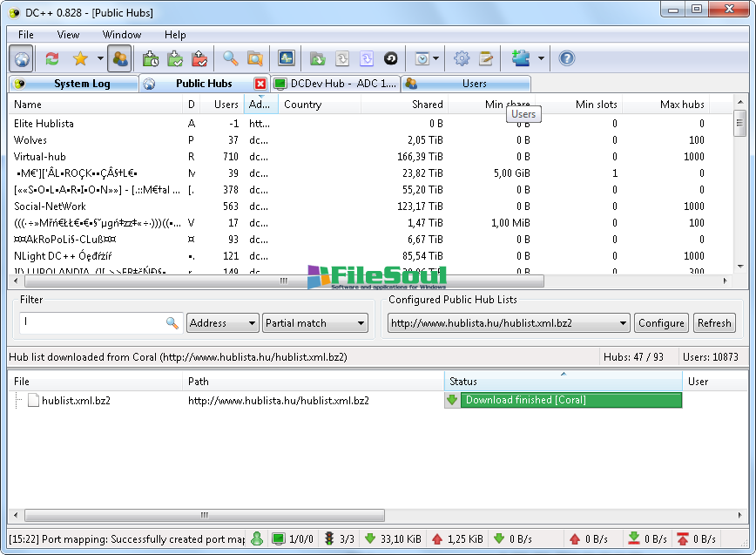Sort by the Country column header
The width and height of the screenshot is (756, 555).
click(x=319, y=105)
